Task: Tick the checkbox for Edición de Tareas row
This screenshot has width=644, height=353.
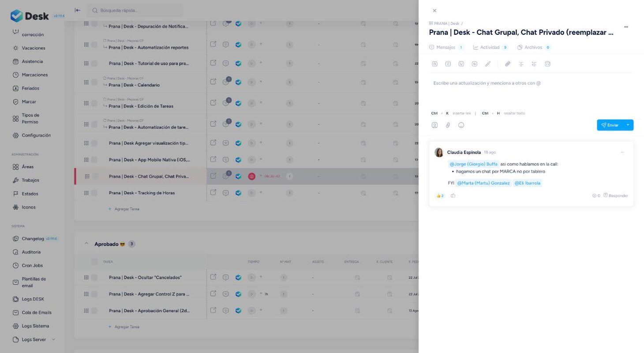Action: tap(94, 103)
